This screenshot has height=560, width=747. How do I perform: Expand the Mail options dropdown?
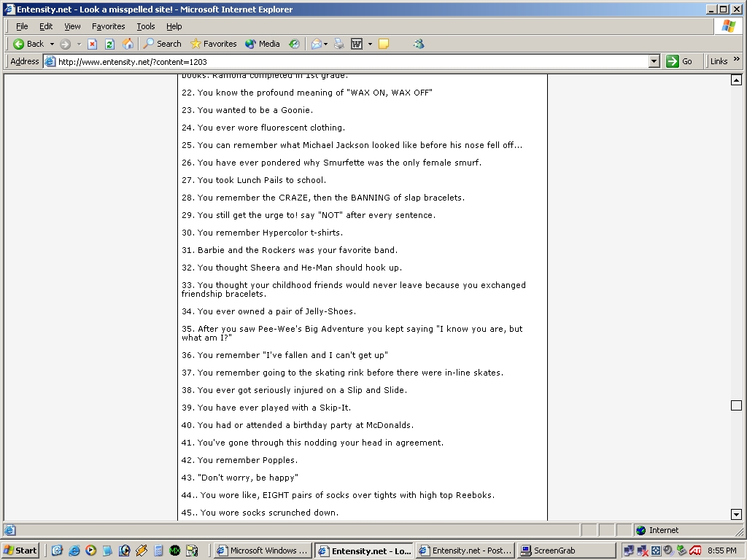326,44
